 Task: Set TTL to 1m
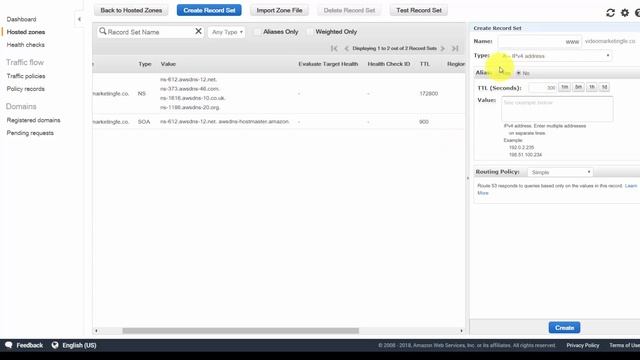pyautogui.click(x=564, y=87)
